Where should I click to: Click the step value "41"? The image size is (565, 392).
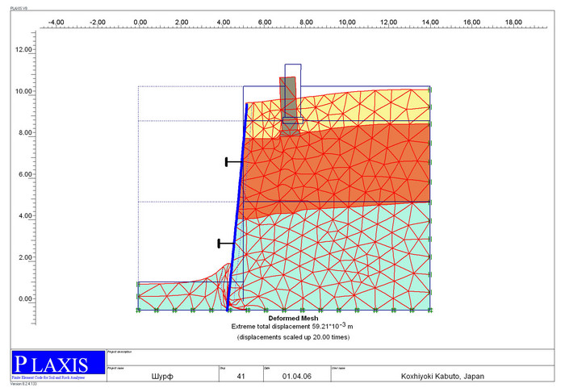[241, 377]
